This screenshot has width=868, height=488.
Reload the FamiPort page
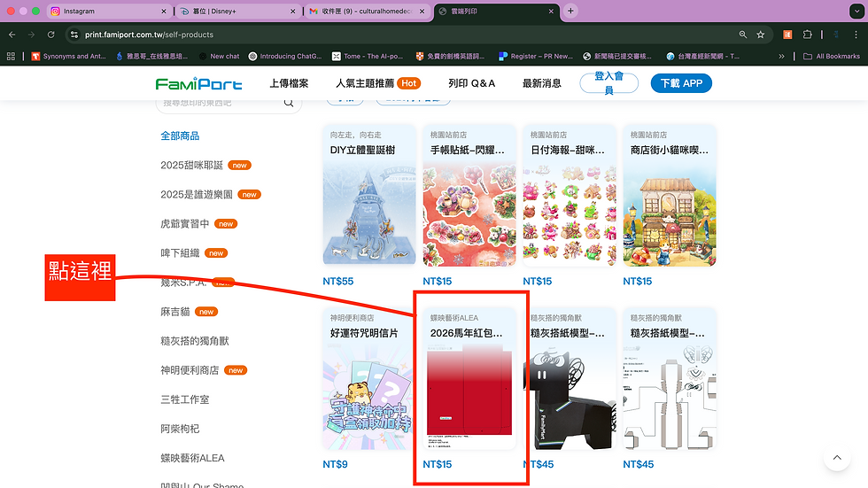pos(51,35)
